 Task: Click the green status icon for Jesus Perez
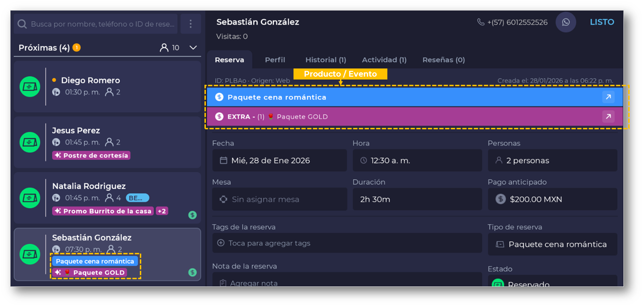pos(30,142)
